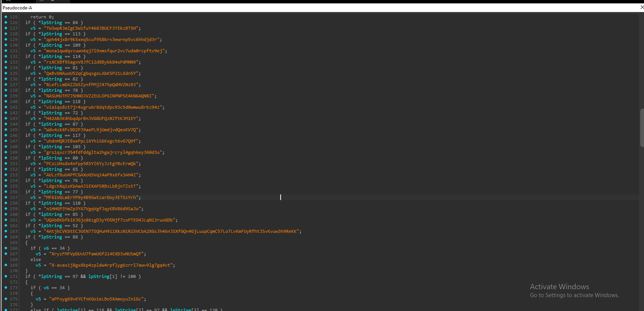Click the vertical scrollbar thumb of the pseudocode view

click(x=642, y=128)
